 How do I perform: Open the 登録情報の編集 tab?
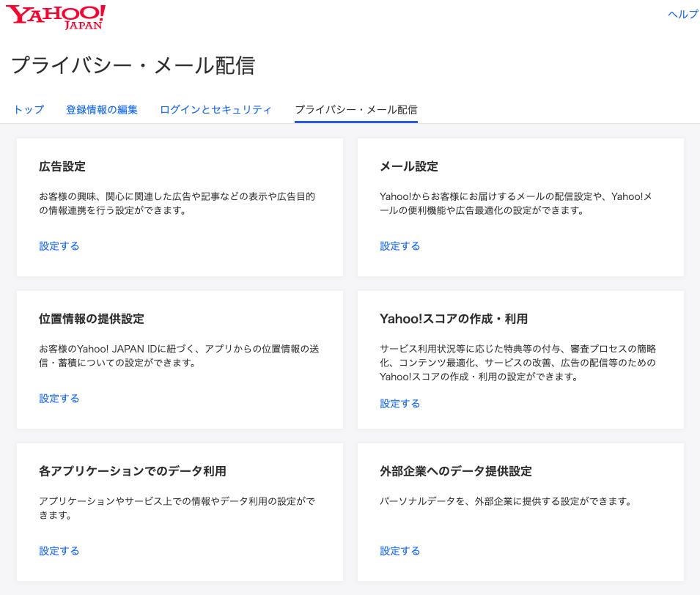pos(102,109)
